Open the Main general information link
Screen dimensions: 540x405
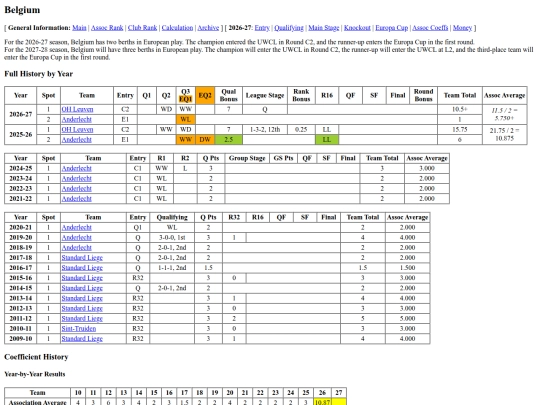point(79,28)
